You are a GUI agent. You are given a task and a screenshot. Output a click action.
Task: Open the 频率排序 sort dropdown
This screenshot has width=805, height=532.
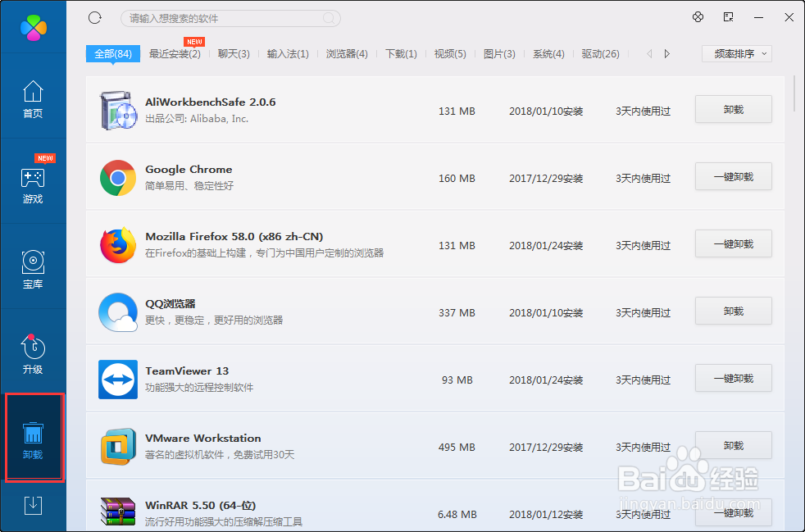(x=737, y=53)
